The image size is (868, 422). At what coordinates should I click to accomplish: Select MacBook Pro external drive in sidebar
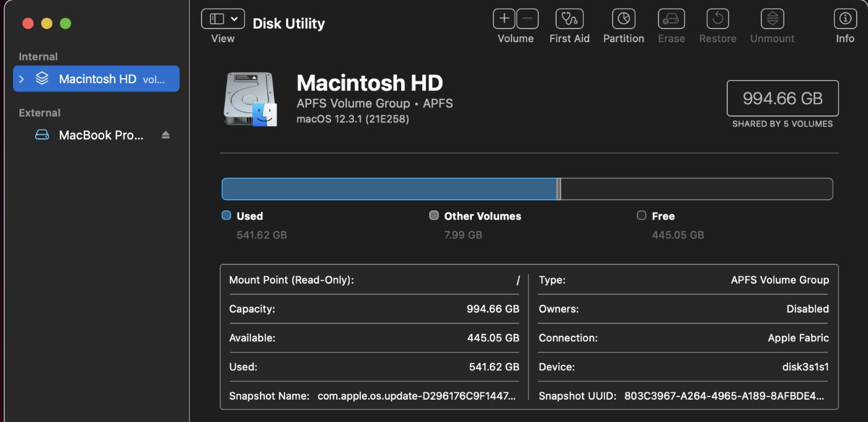click(100, 135)
